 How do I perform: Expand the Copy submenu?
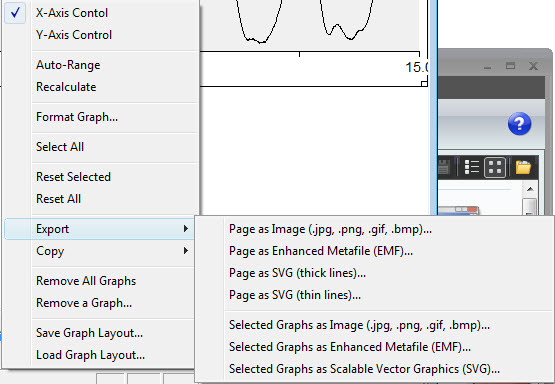coord(99,251)
